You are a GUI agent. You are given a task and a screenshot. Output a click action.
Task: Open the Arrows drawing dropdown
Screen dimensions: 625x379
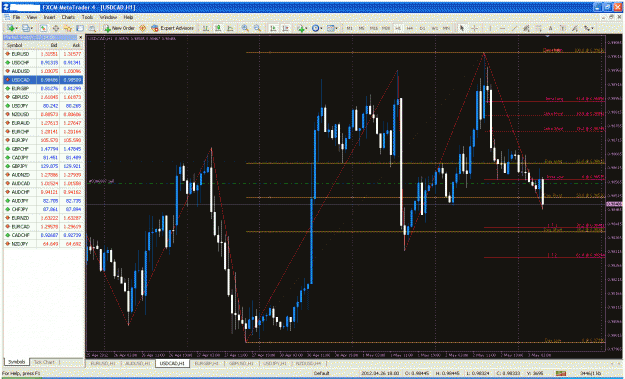click(x=589, y=28)
